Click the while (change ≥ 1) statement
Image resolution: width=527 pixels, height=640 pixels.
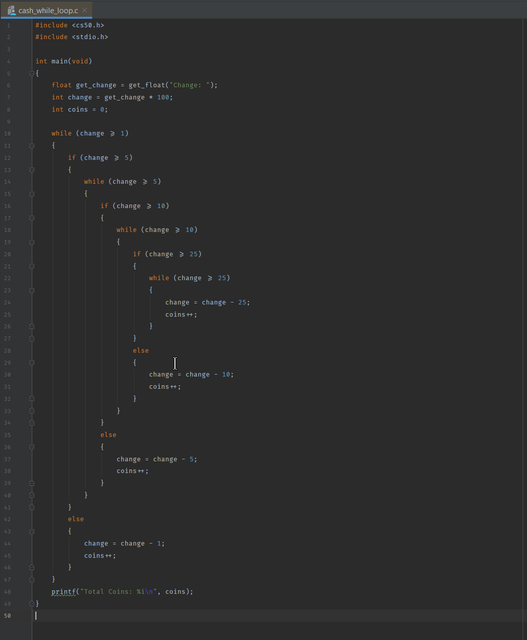point(90,133)
